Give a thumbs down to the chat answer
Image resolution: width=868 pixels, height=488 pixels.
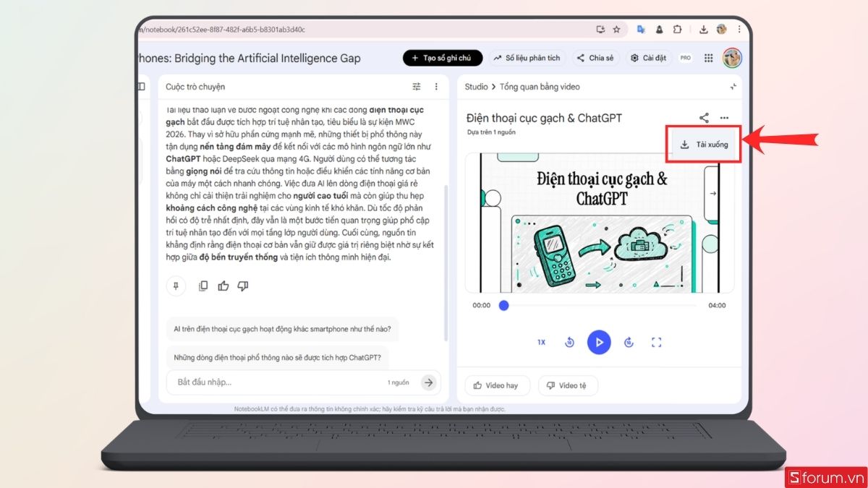pyautogui.click(x=243, y=286)
